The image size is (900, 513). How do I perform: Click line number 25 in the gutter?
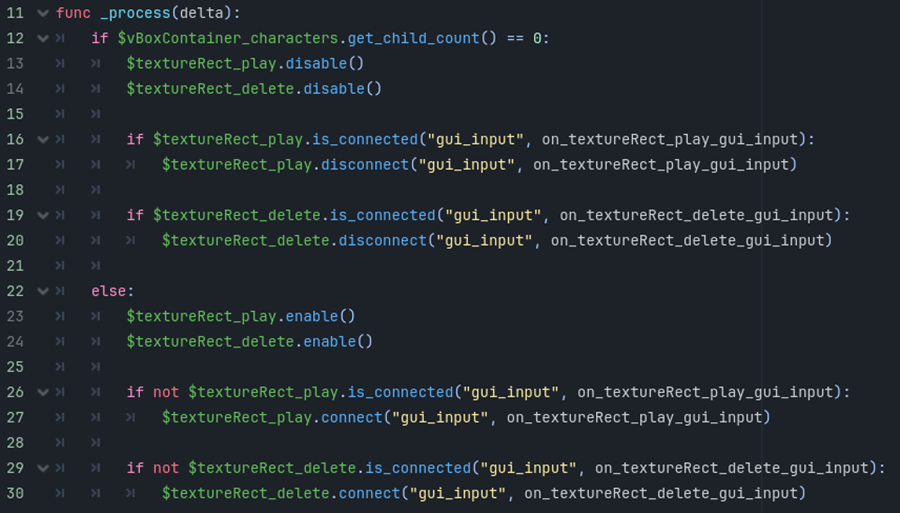point(15,367)
